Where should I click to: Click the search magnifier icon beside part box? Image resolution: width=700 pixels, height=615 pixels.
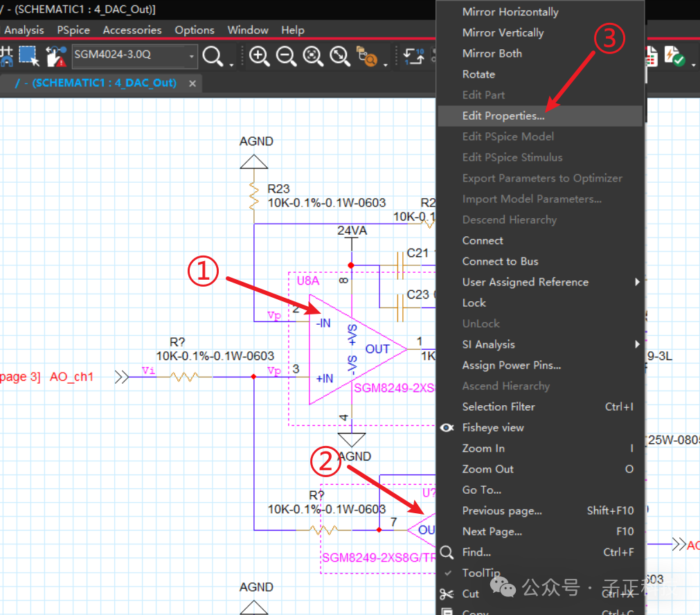213,56
